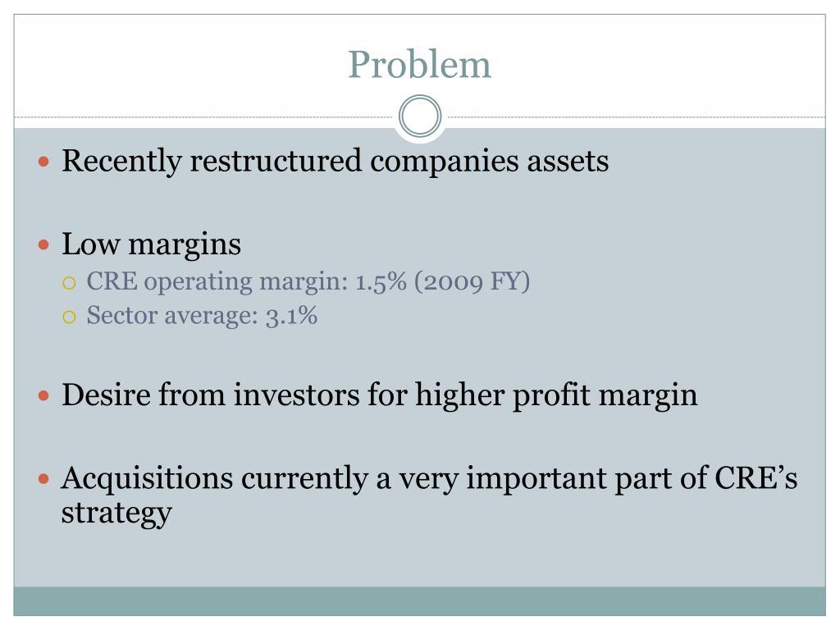The image size is (840, 630).
Task: Click the 'Recently restructured companies assets' line
Action: [x=335, y=161]
